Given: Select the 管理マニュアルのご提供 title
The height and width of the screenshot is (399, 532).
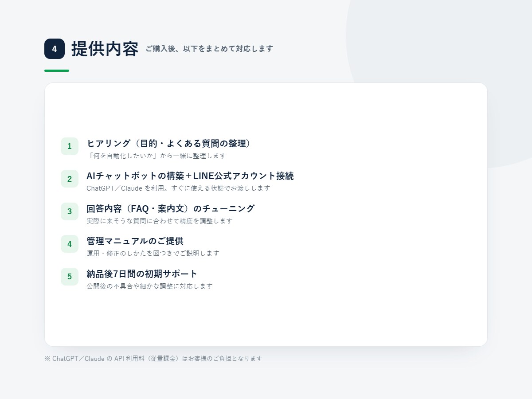Looking at the screenshot, I should click(x=135, y=241).
